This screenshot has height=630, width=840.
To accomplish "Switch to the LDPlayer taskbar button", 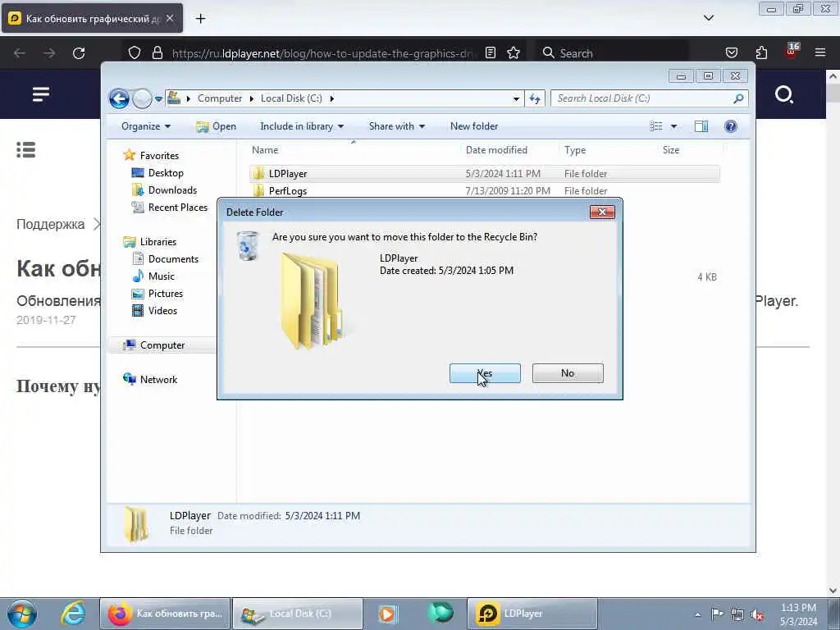I will (532, 614).
